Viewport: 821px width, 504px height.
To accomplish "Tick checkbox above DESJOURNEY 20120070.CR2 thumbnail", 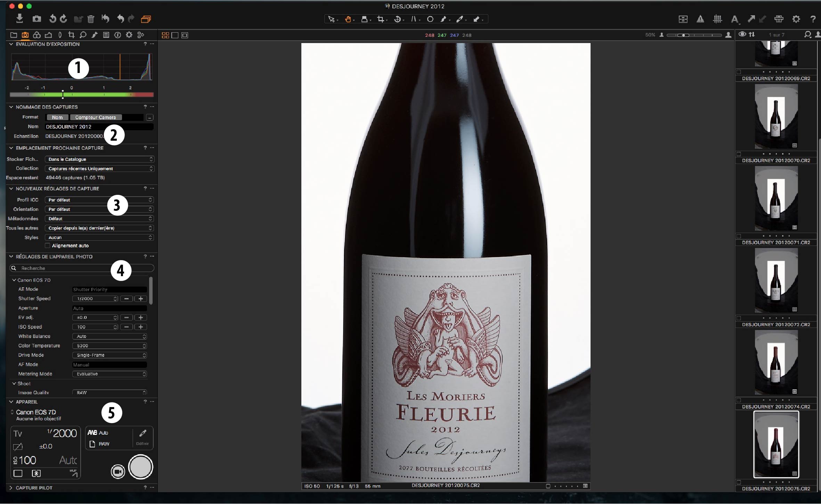I will click(739, 154).
